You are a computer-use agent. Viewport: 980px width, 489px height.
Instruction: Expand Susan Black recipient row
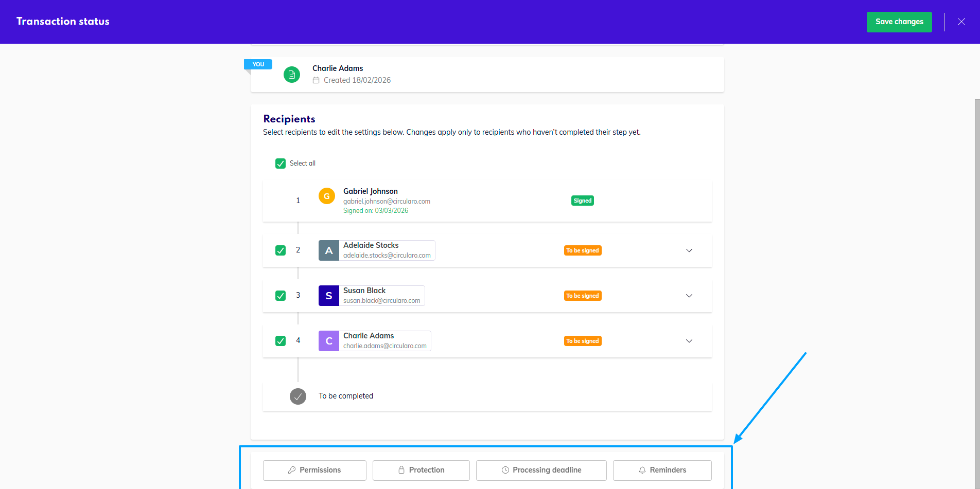[x=689, y=296]
